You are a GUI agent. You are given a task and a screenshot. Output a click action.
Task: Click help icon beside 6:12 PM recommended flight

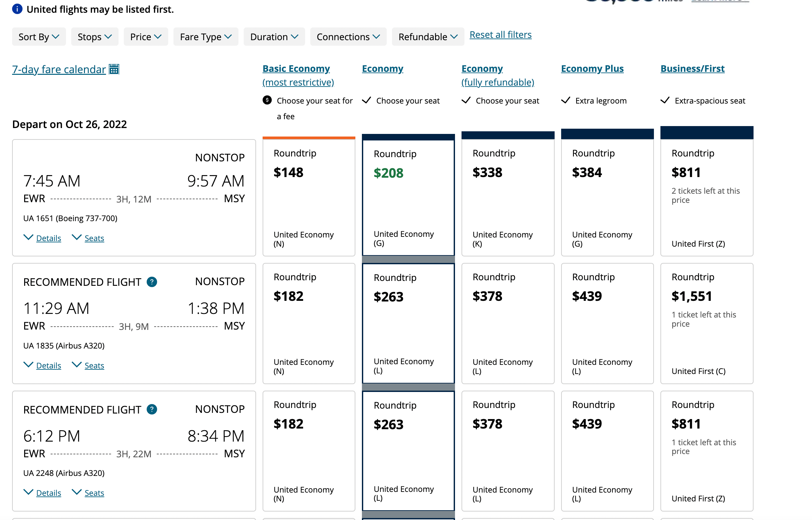point(152,409)
